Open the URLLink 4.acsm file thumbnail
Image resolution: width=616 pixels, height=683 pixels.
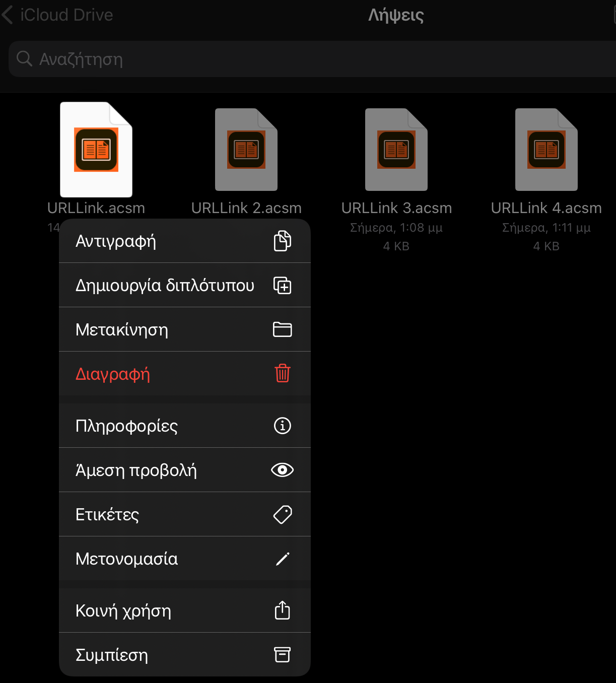[546, 150]
